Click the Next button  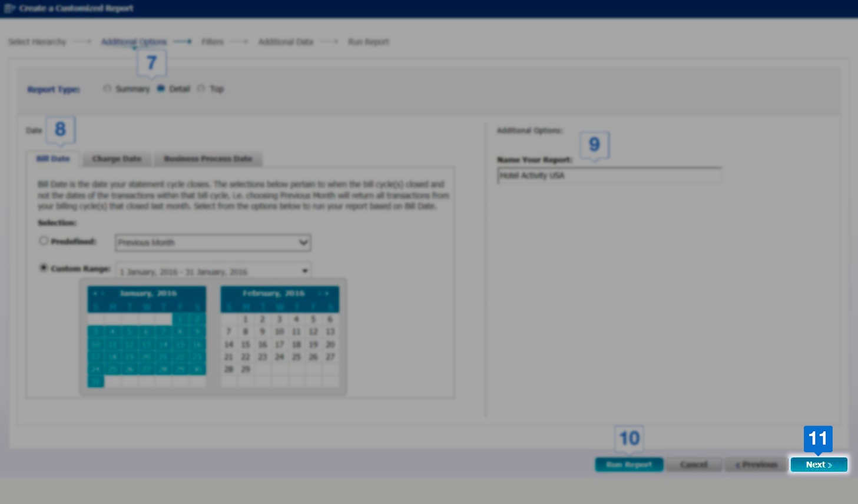[819, 465]
